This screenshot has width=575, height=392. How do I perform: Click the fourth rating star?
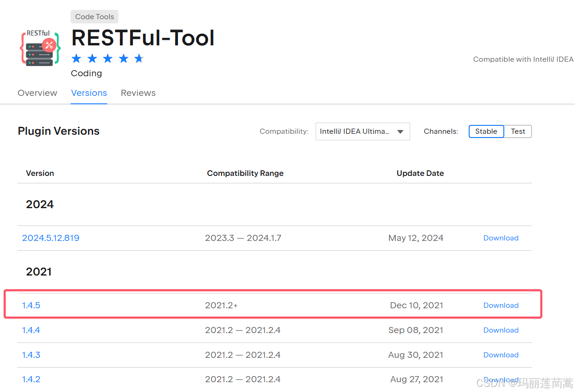point(123,58)
